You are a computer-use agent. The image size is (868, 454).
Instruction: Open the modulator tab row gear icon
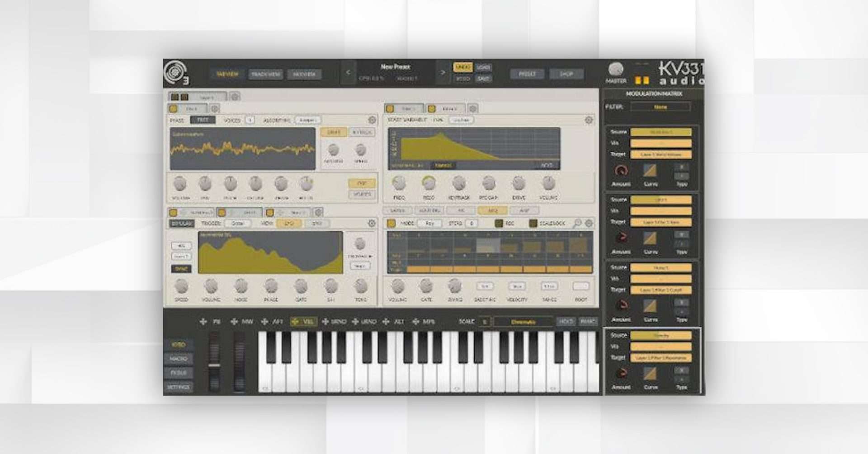(x=318, y=212)
